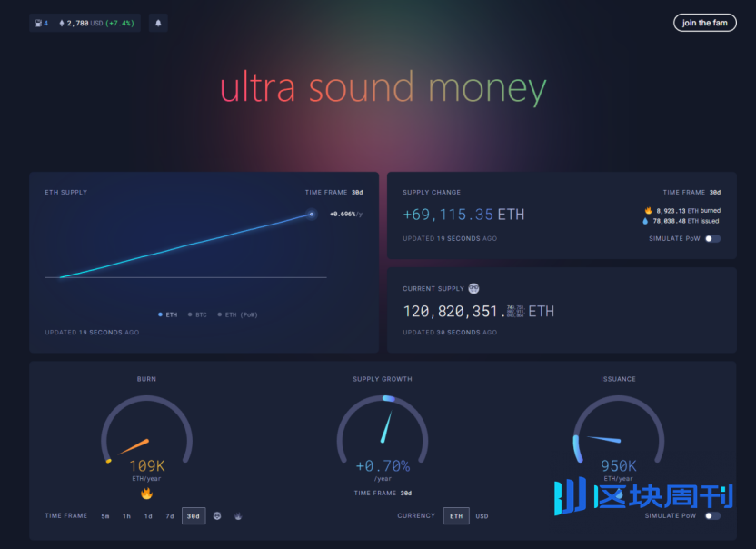Screen dimensions: 756x549
Task: Click the nerd emoji beside Current Supply
Action: (x=473, y=288)
